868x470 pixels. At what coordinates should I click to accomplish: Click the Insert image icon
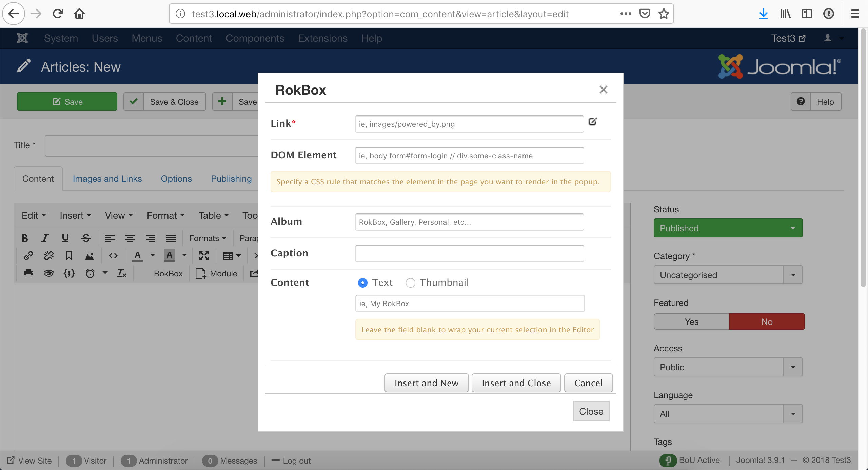pyautogui.click(x=89, y=256)
